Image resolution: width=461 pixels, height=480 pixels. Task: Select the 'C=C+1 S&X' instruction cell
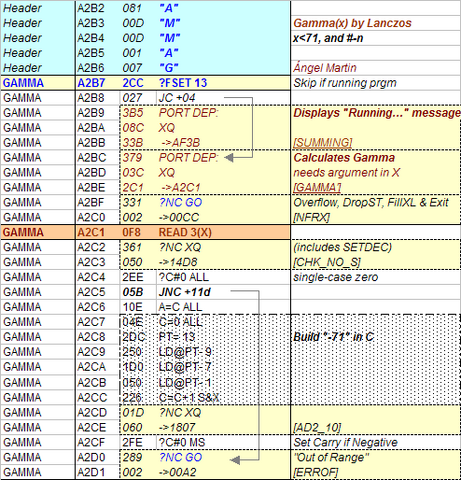click(x=189, y=397)
